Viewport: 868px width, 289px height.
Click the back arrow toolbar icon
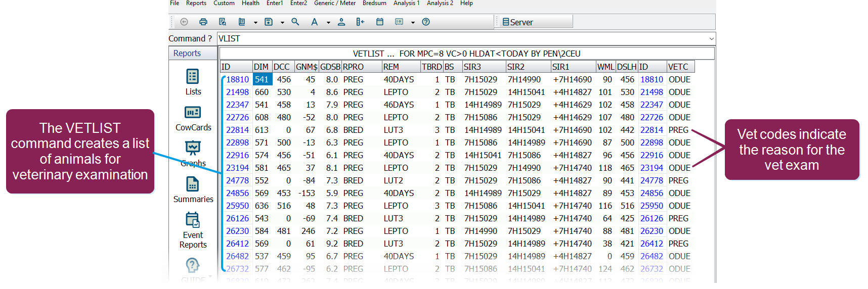[184, 22]
